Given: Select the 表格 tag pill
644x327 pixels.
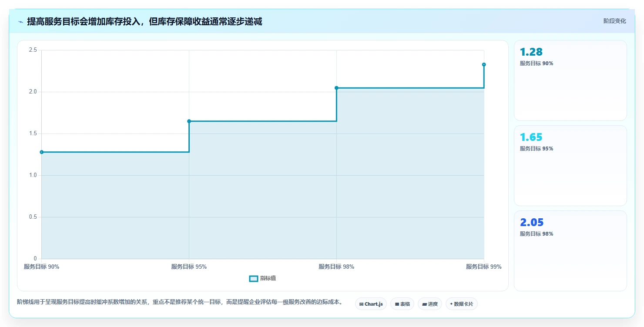Looking at the screenshot, I should click(x=402, y=304).
